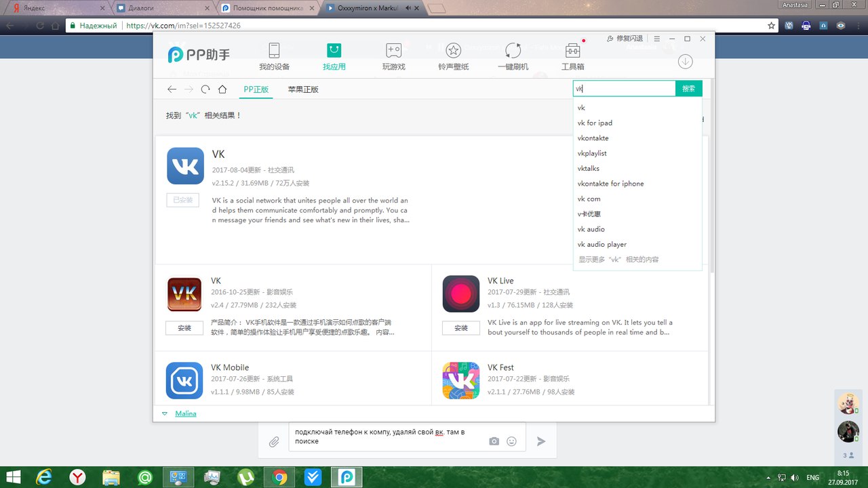
Task: Switch to the PP正版 tab
Action: (x=256, y=89)
